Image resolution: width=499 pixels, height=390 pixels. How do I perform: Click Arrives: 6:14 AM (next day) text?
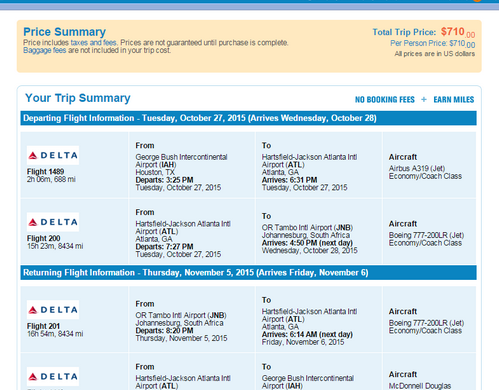[x=307, y=334]
